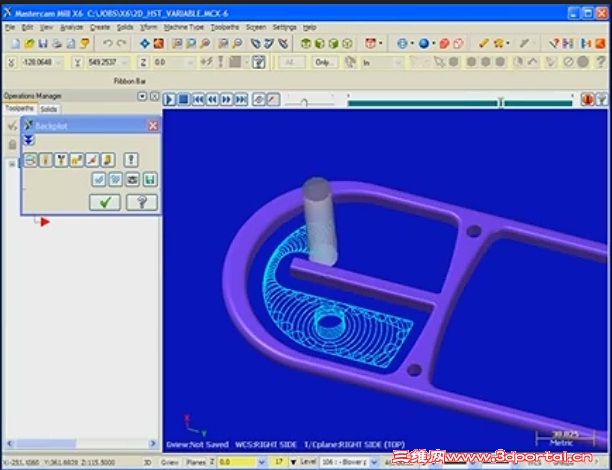612x470 pixels.
Task: Click the Fast Point icon beside the Z field
Action: tap(206, 62)
